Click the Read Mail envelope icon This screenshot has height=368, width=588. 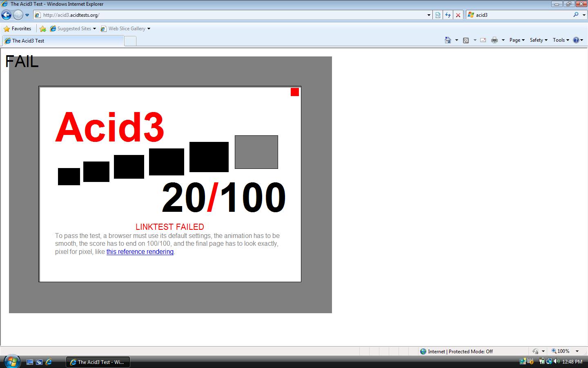(x=483, y=40)
